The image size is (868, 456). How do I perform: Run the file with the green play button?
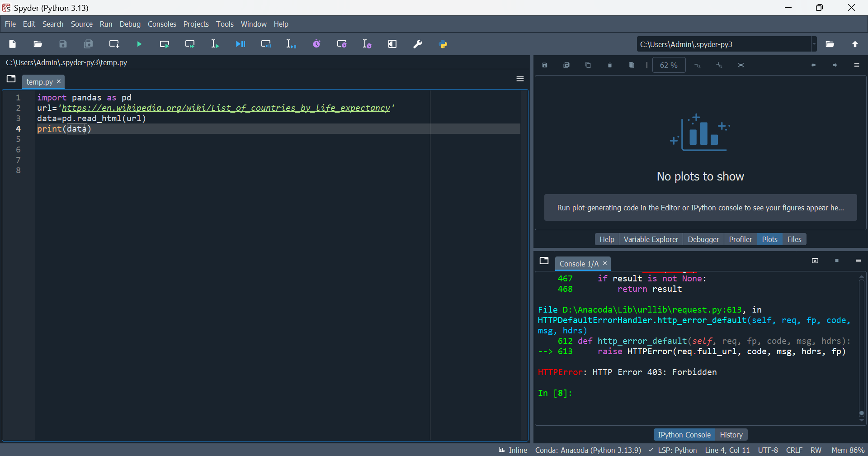139,44
